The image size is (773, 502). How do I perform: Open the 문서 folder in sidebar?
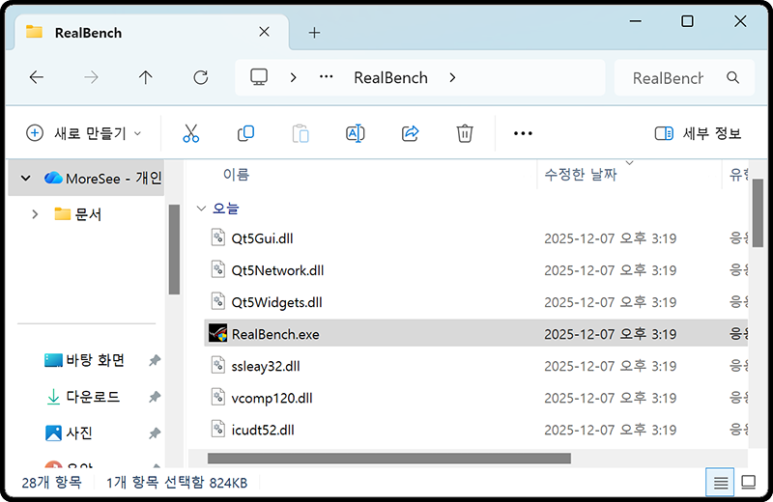click(x=78, y=214)
